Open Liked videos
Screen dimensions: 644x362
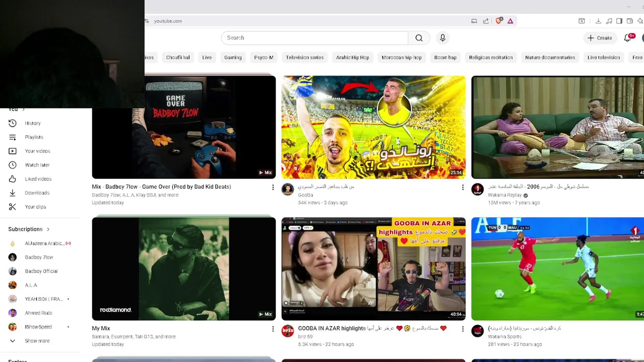(x=40, y=179)
